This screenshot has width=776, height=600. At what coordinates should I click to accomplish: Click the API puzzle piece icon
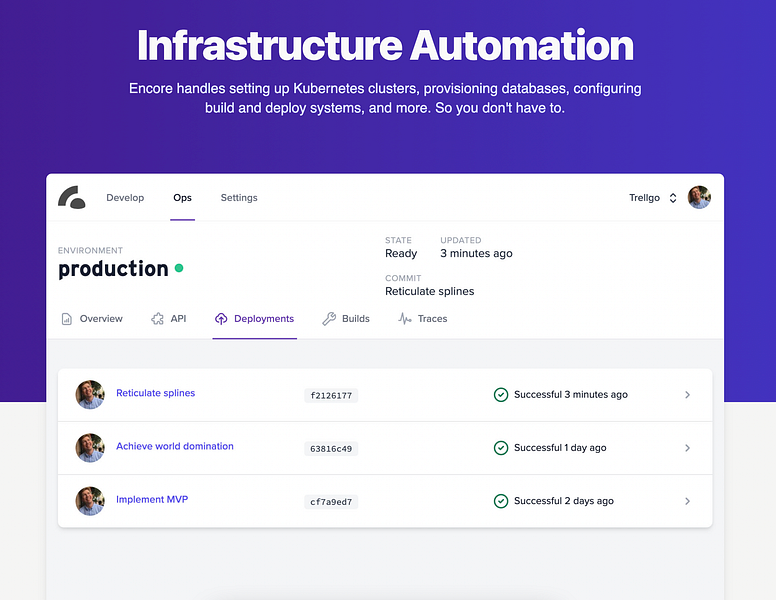[157, 319]
